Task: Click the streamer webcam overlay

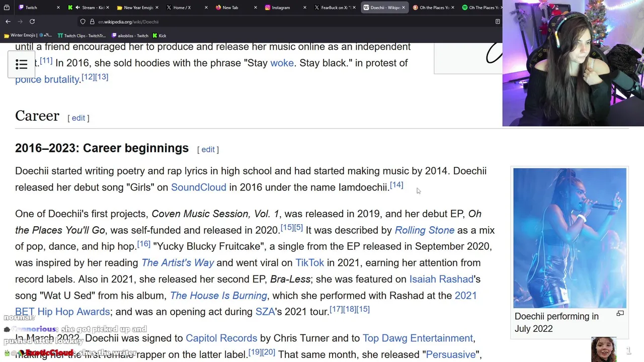Action: tap(573, 63)
